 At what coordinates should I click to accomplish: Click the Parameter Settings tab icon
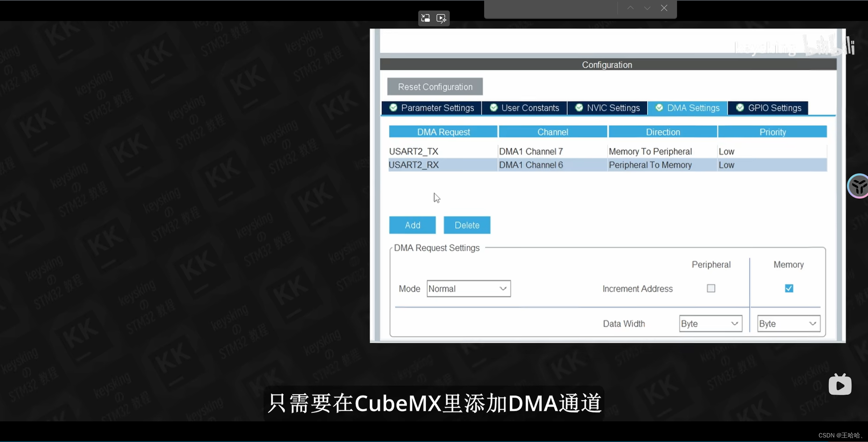coord(393,108)
